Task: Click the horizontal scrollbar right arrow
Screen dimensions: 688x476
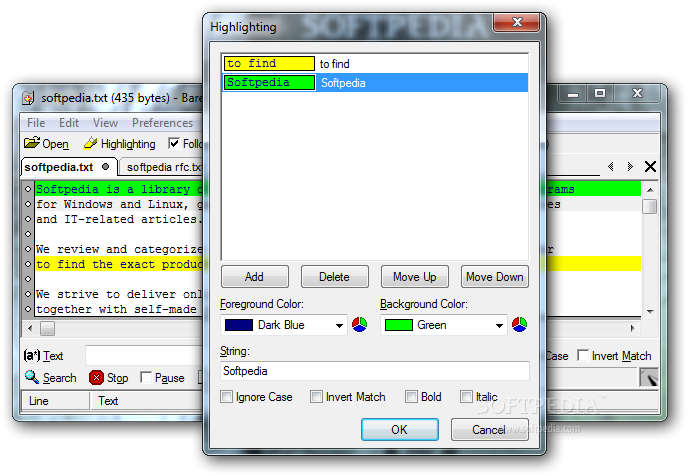Action: [x=632, y=328]
